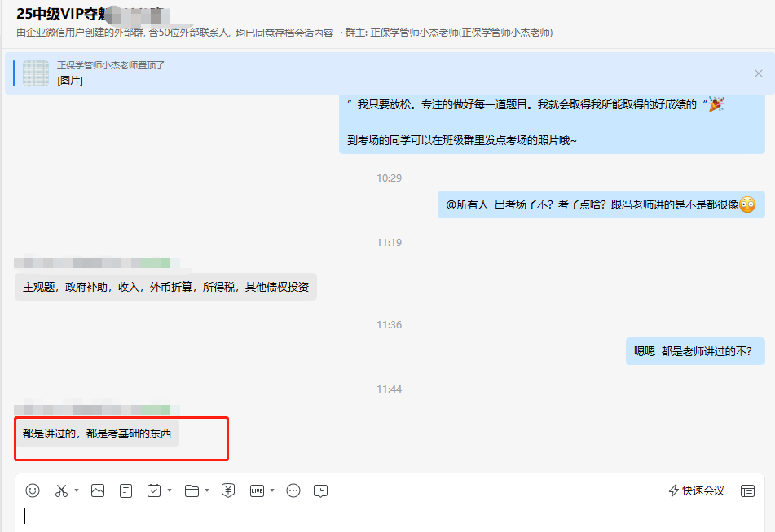The width and height of the screenshot is (775, 532).
Task: Send a red packet
Action: click(x=228, y=490)
